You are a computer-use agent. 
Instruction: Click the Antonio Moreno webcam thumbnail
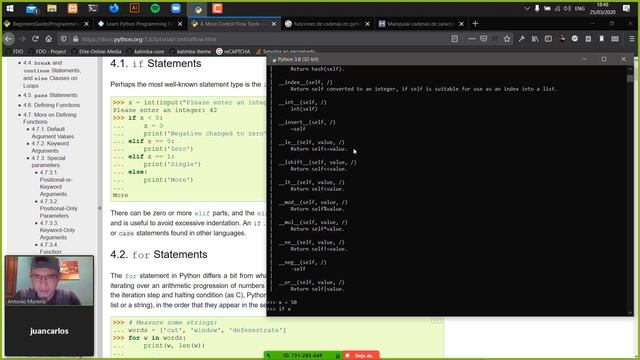49,281
